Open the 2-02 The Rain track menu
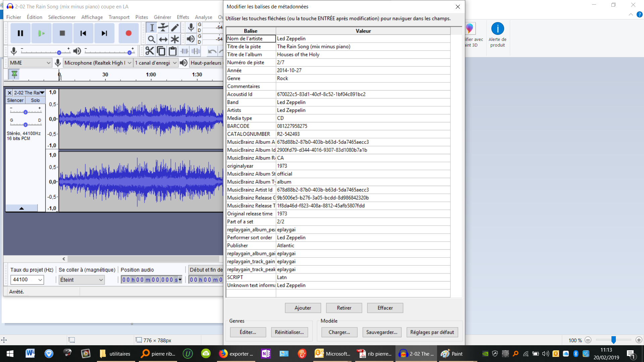Viewport: 644px width, 362px height. [x=30, y=93]
